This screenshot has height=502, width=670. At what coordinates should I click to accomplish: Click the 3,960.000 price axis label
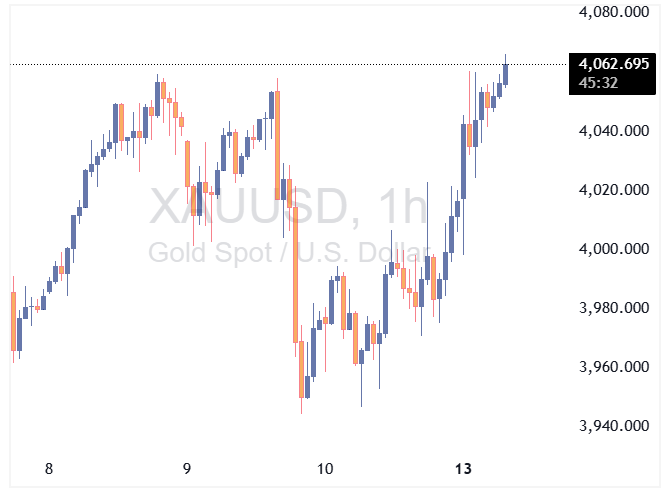pyautogui.click(x=612, y=367)
